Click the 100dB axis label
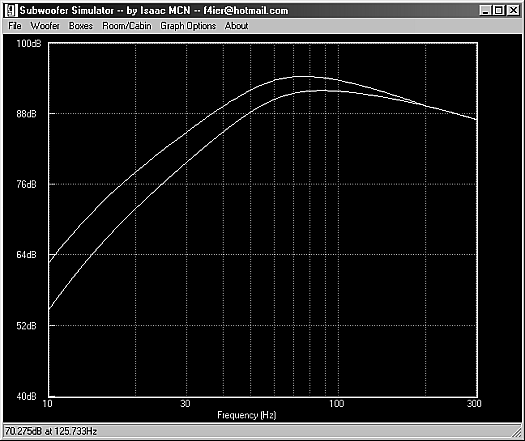 pyautogui.click(x=29, y=44)
